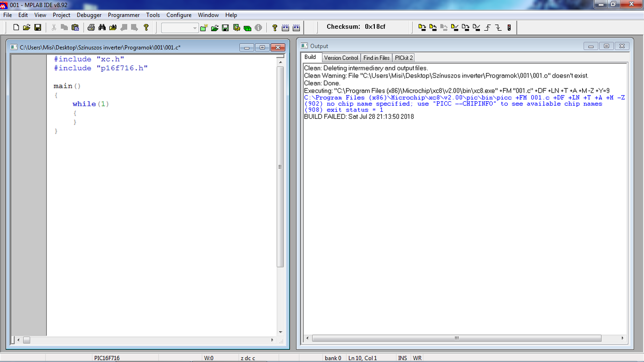Click the yellow Help question mark icon
Image resolution: width=644 pixels, height=362 pixels.
[146, 28]
